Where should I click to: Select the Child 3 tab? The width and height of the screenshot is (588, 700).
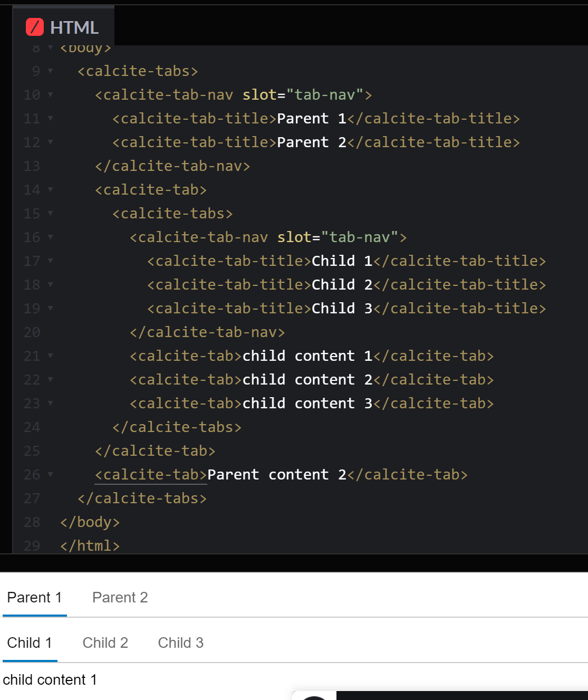[180, 643]
